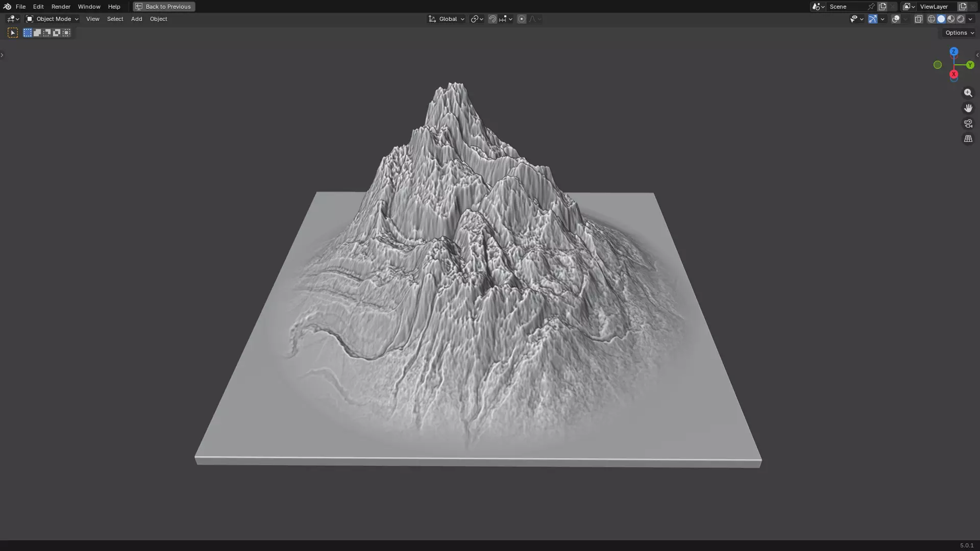This screenshot has height=551, width=980.
Task: Choose the Invert selection mode icon
Action: pyautogui.click(x=57, y=33)
